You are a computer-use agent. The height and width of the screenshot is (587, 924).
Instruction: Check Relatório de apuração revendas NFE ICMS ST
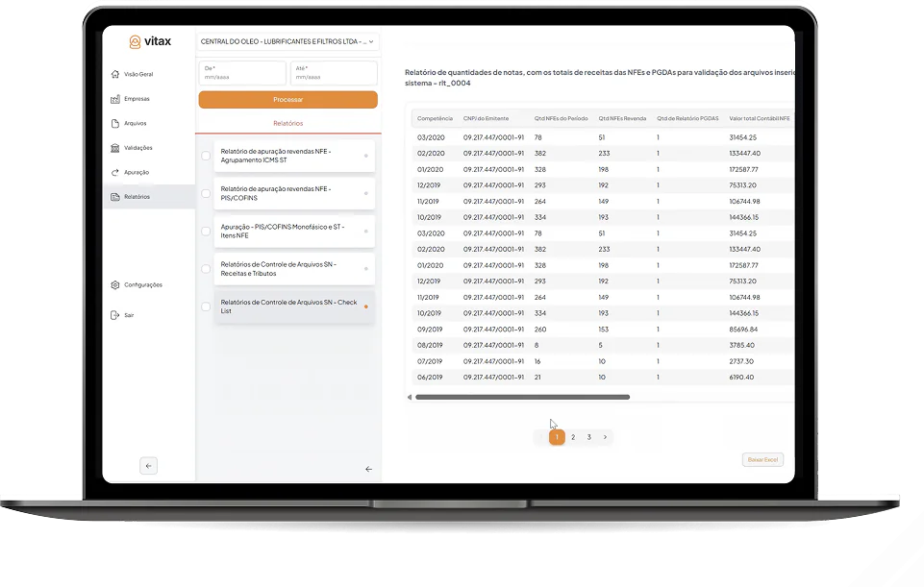(x=206, y=156)
